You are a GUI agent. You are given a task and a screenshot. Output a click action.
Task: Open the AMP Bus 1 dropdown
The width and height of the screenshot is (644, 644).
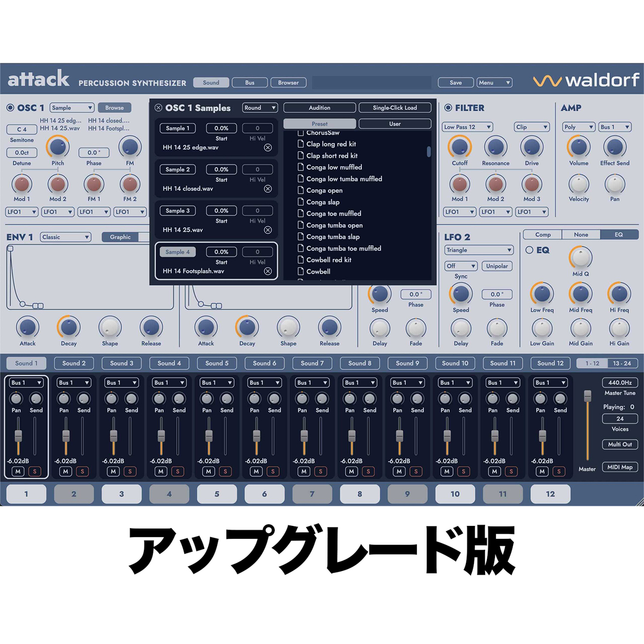pos(615,127)
